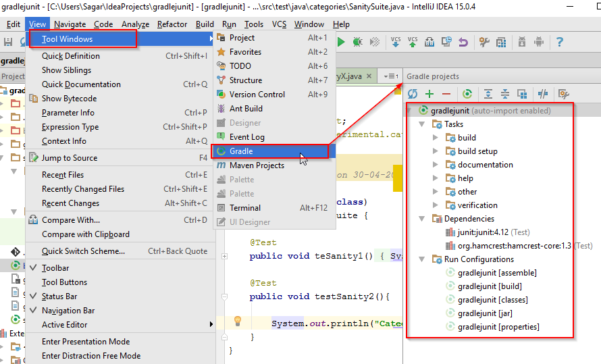
Task: Select Maven Projects tool window
Action: [x=274, y=165]
